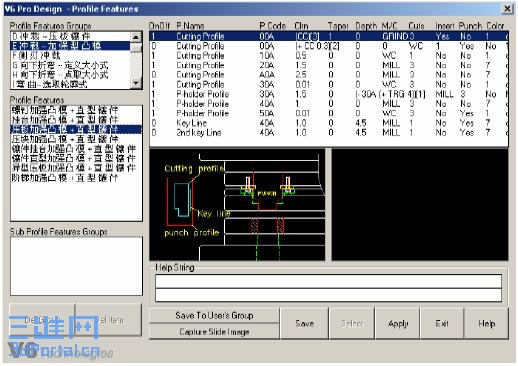The height and width of the screenshot is (366, 518).
Task: Select Cutting Profile row with code 10A
Action: (x=329, y=56)
